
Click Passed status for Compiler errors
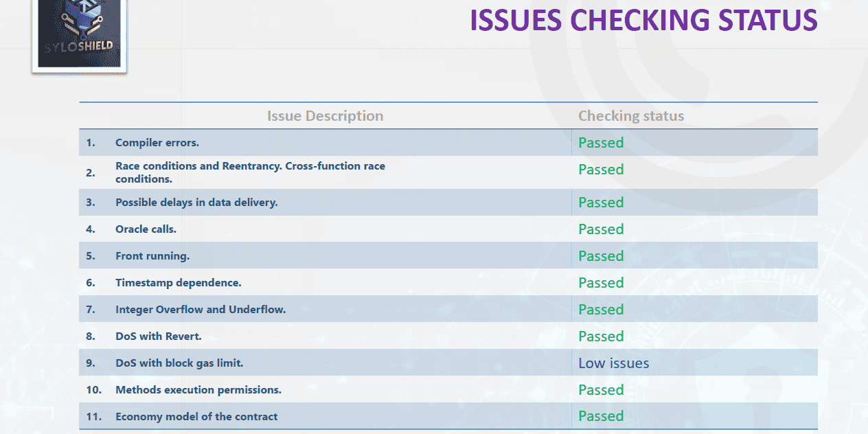601,143
